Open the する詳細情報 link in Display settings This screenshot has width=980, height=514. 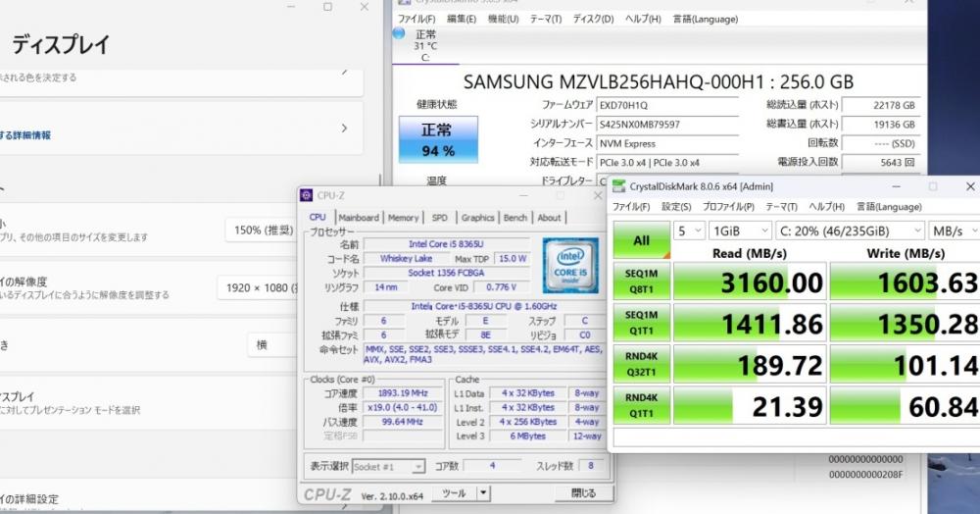point(25,135)
